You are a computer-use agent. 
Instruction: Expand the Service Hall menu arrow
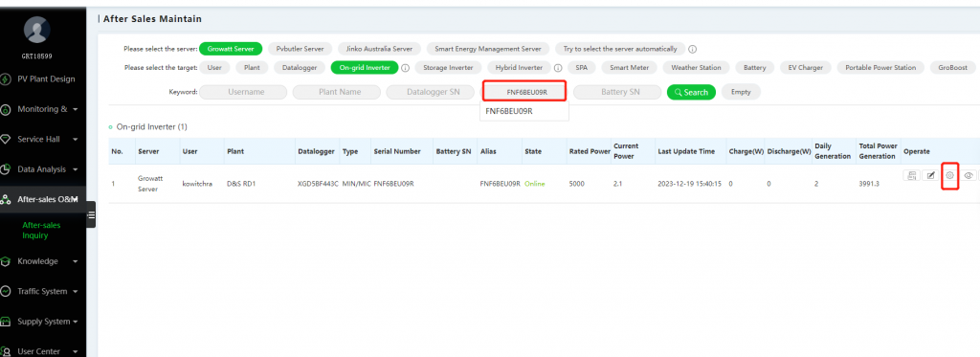(76, 140)
